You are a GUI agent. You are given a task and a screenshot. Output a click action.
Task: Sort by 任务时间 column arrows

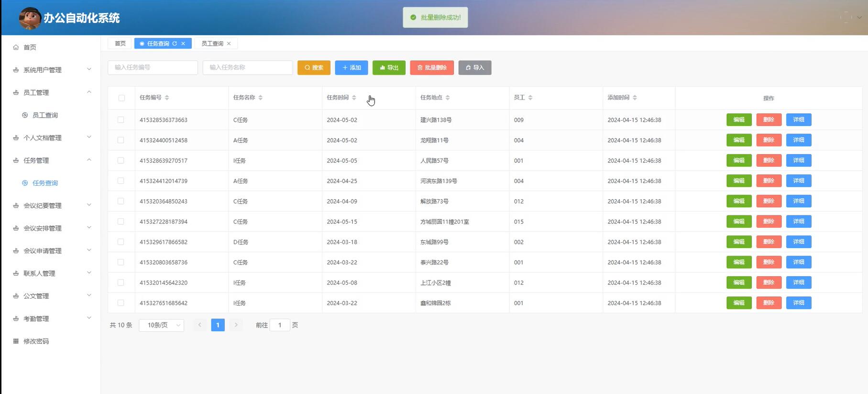(354, 98)
